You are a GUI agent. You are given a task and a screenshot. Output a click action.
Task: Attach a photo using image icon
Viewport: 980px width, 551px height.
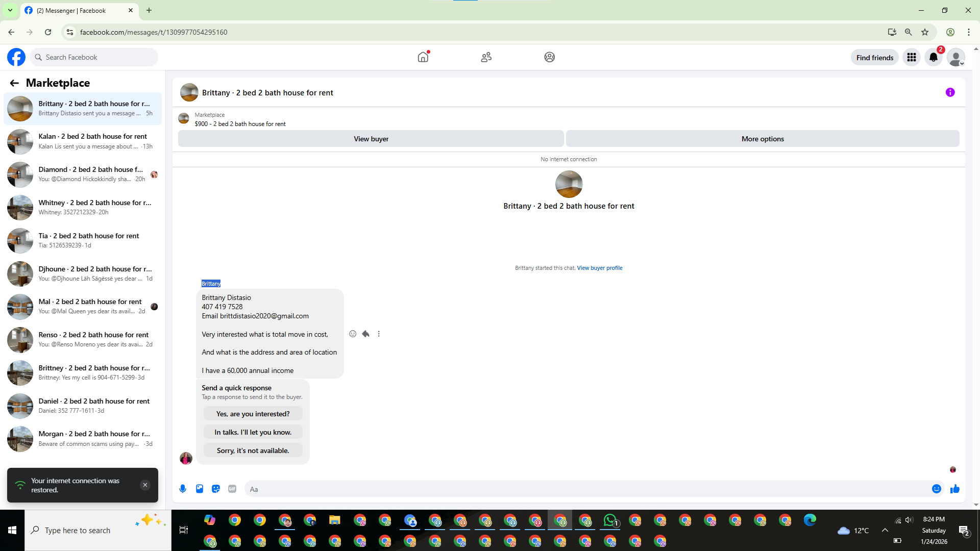pos(200,489)
